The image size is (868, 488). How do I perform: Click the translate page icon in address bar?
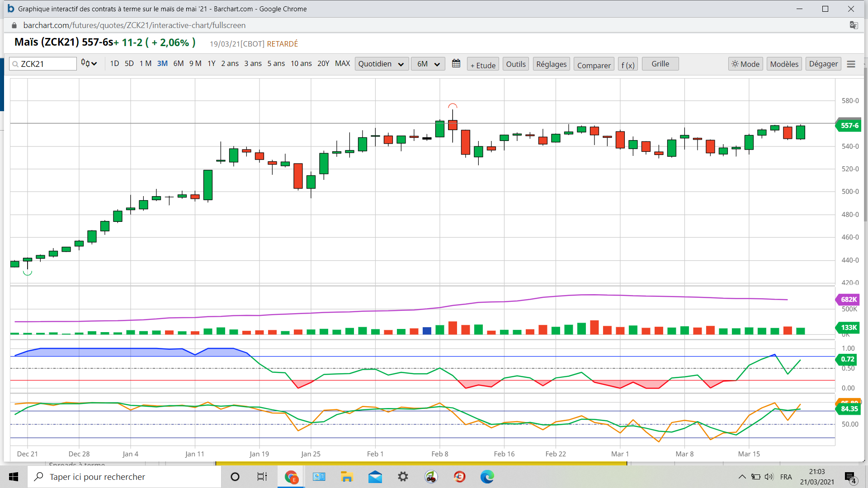pos(854,25)
